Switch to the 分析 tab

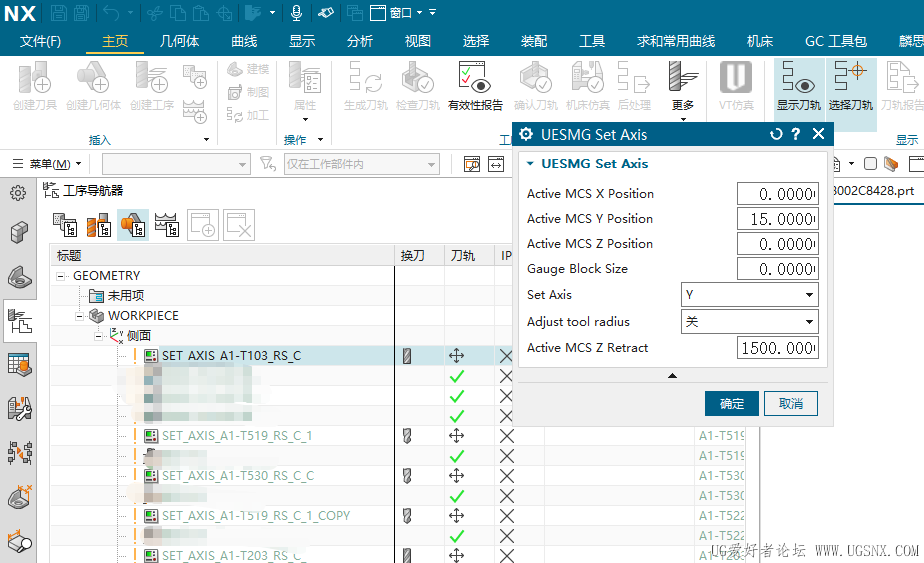point(360,41)
